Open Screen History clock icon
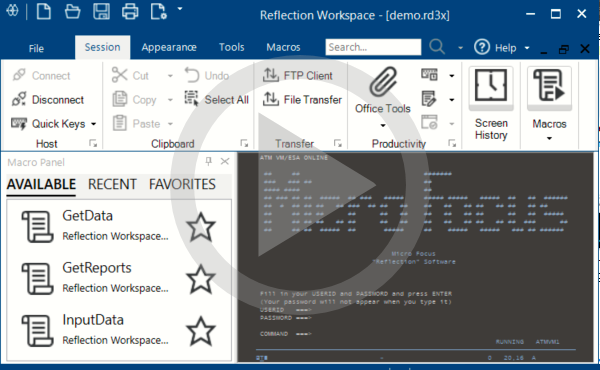Viewport: 600px width, 370px height. point(491,86)
